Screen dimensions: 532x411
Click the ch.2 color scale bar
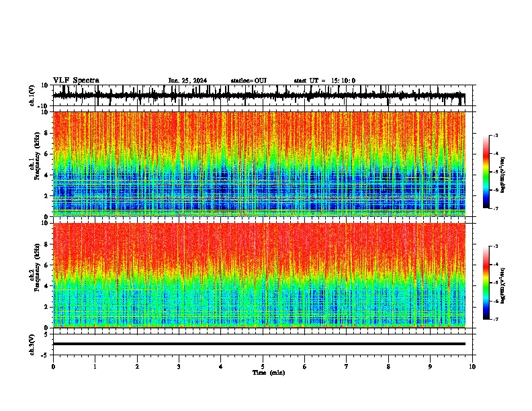pyautogui.click(x=486, y=283)
